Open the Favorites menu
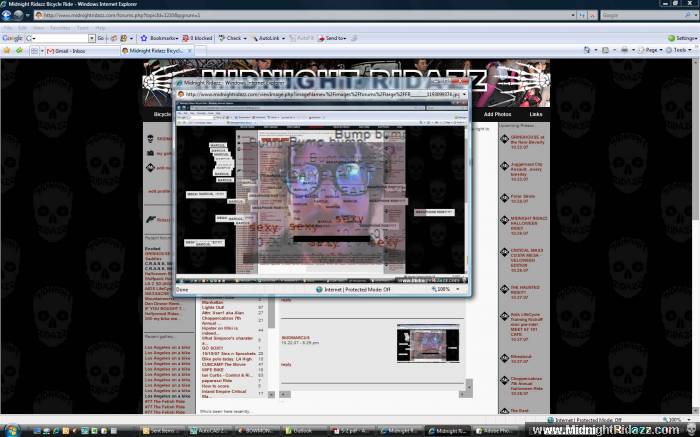700x437 pixels. [60, 28]
